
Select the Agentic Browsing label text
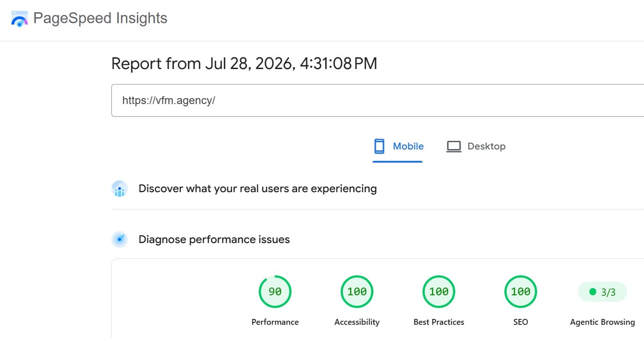tap(603, 322)
